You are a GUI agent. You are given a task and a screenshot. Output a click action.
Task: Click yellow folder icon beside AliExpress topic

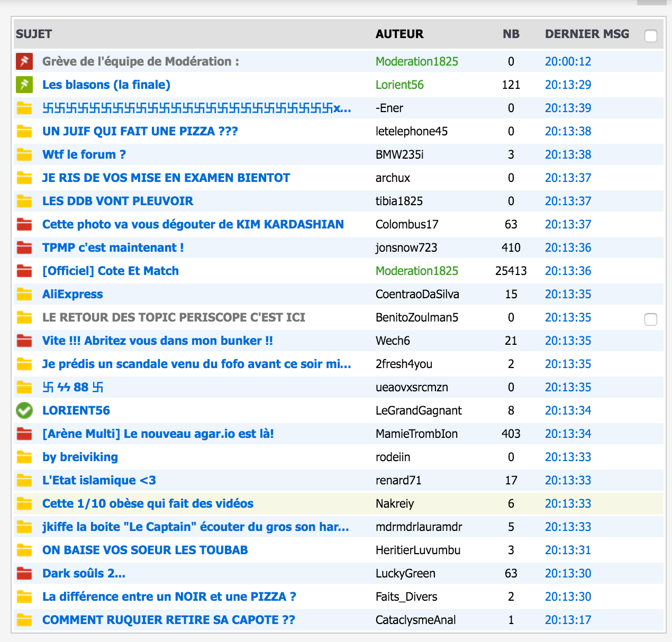coord(24,294)
